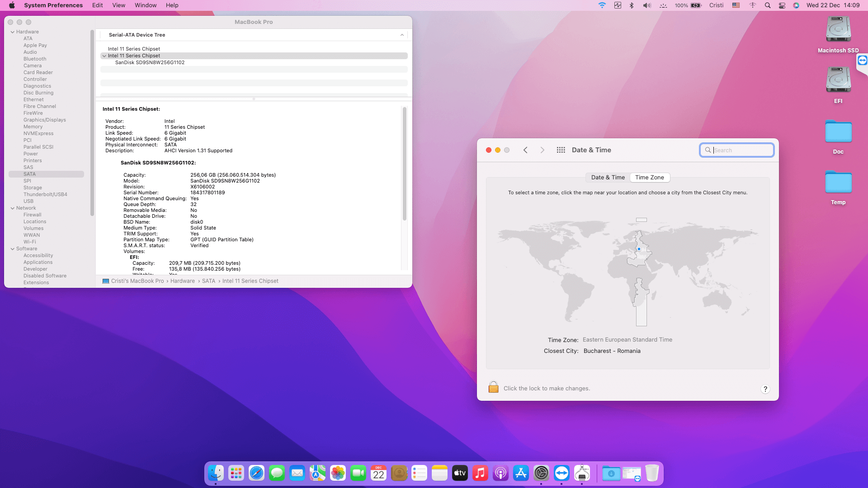Open Bluetooth menu bar icon
Viewport: 868px width, 488px height.
click(632, 5)
